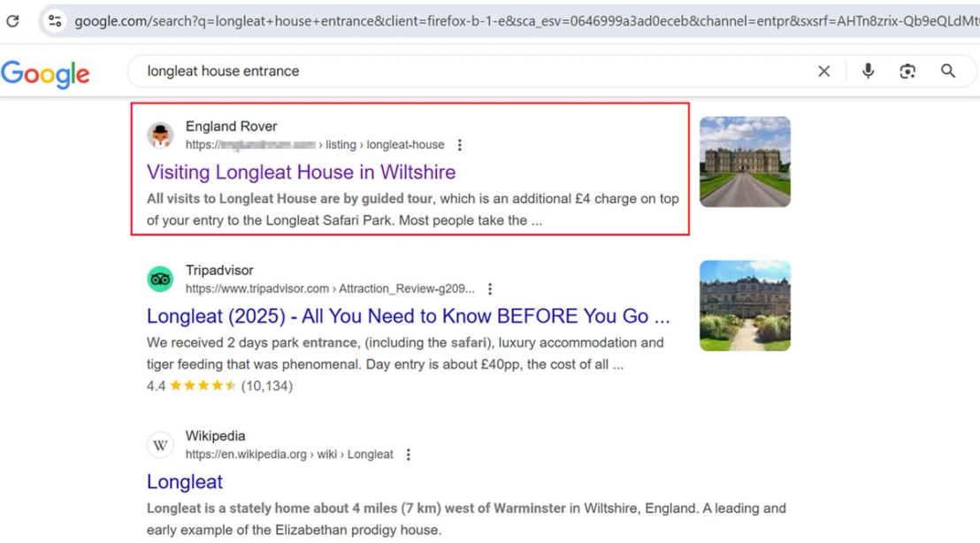Viewport: 980px width, 543px height.
Task: Click the 4.4 star rating row
Action: [x=219, y=386]
